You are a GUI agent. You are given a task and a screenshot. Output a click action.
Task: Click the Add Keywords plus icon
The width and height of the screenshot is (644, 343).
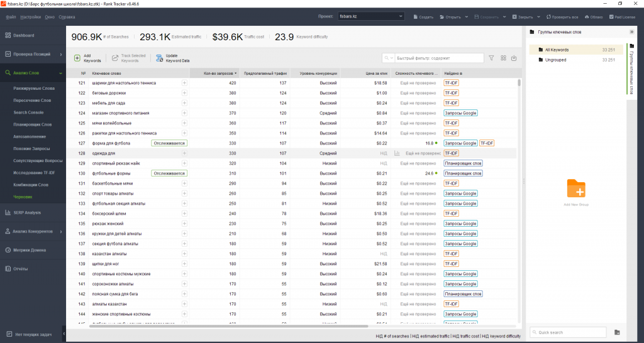click(77, 58)
